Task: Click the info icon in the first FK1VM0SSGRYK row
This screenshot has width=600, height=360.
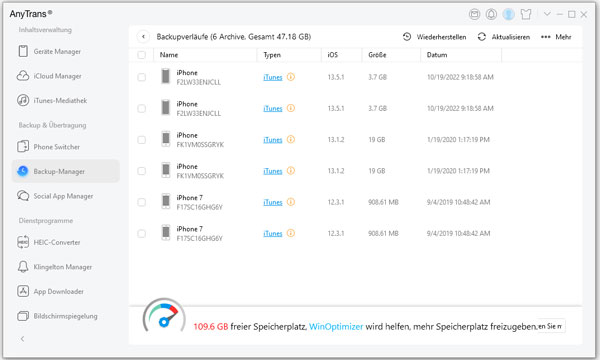Action: click(291, 139)
